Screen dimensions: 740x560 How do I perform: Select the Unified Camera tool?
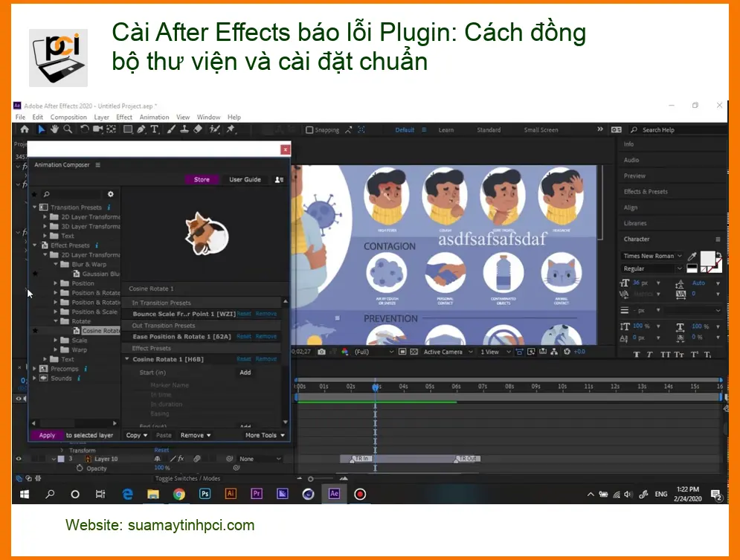[97, 129]
